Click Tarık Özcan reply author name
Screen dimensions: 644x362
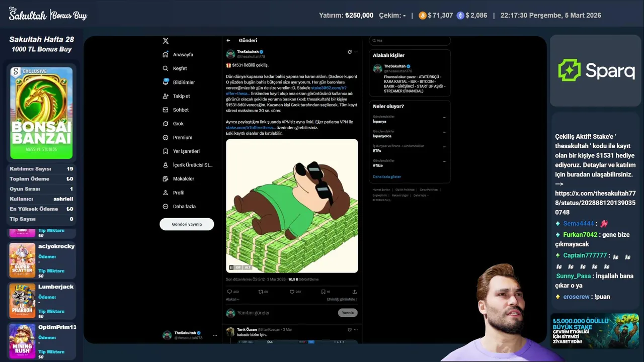click(247, 329)
